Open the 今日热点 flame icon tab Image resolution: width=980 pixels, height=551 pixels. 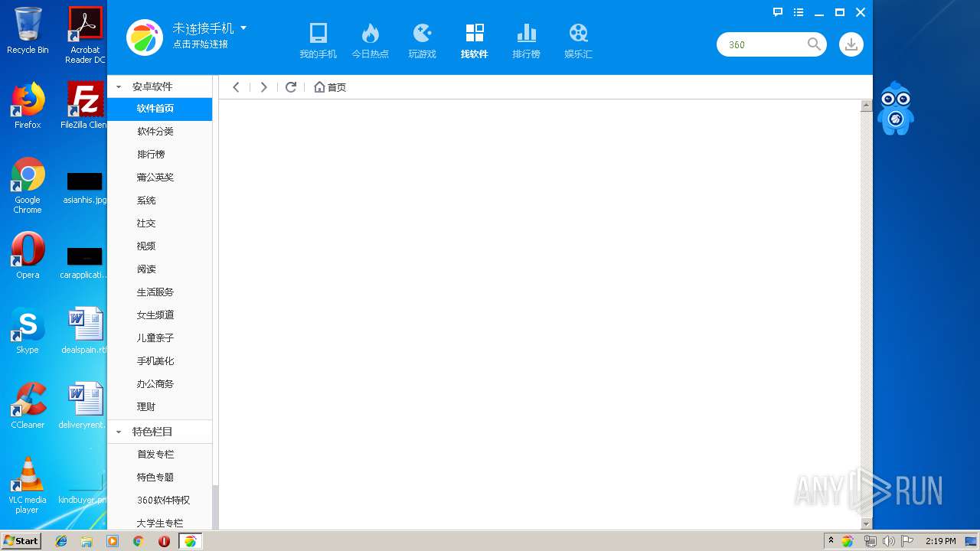click(371, 33)
